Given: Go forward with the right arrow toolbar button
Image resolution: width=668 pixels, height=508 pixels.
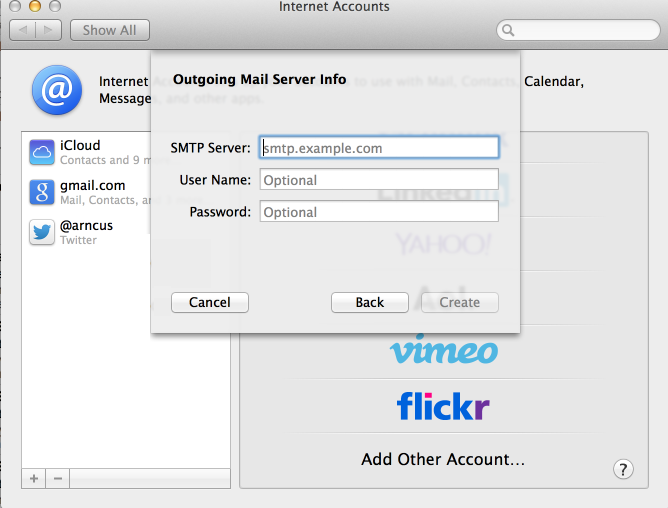Looking at the screenshot, I should (x=49, y=30).
